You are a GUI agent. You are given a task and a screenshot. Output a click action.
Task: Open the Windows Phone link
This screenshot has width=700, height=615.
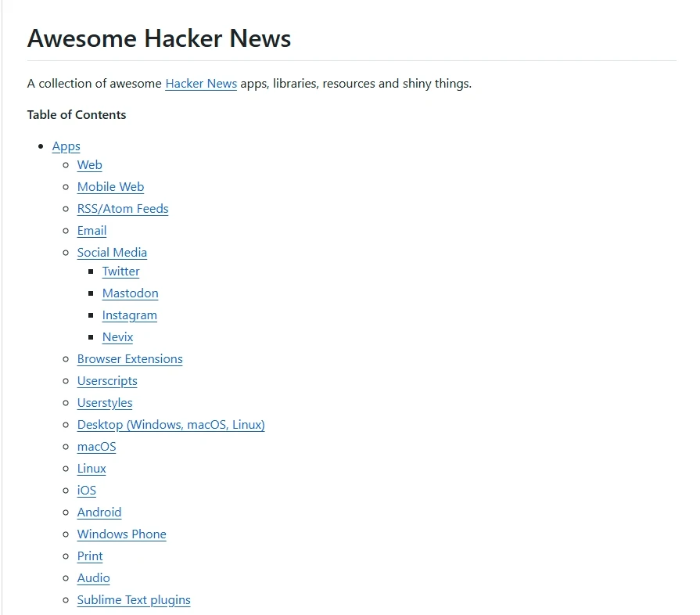coord(121,534)
